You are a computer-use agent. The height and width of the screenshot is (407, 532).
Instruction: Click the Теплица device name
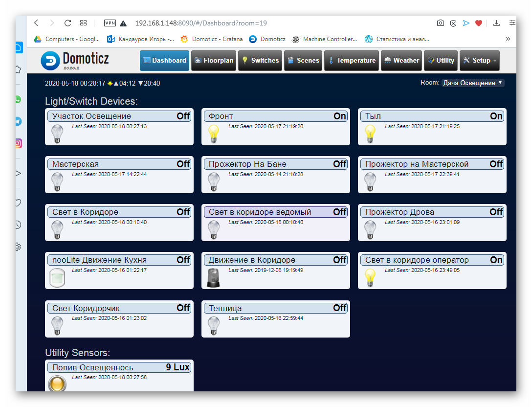(225, 308)
